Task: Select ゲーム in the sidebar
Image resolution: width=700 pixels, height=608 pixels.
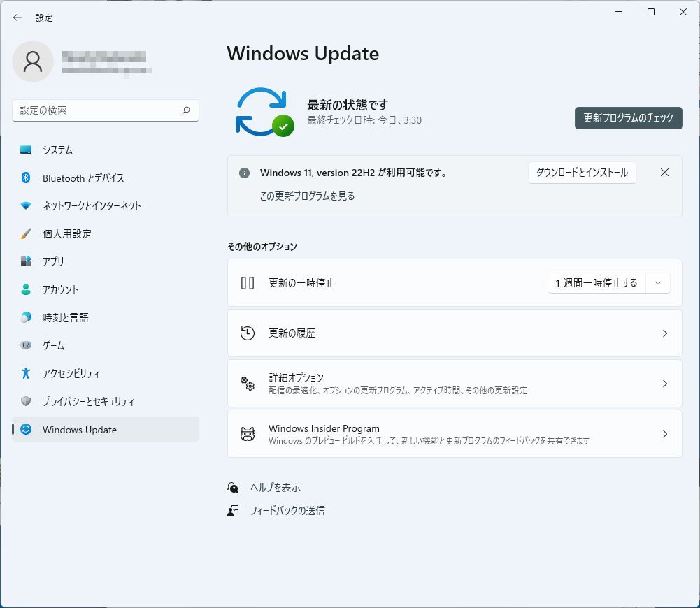Action: pyautogui.click(x=53, y=345)
